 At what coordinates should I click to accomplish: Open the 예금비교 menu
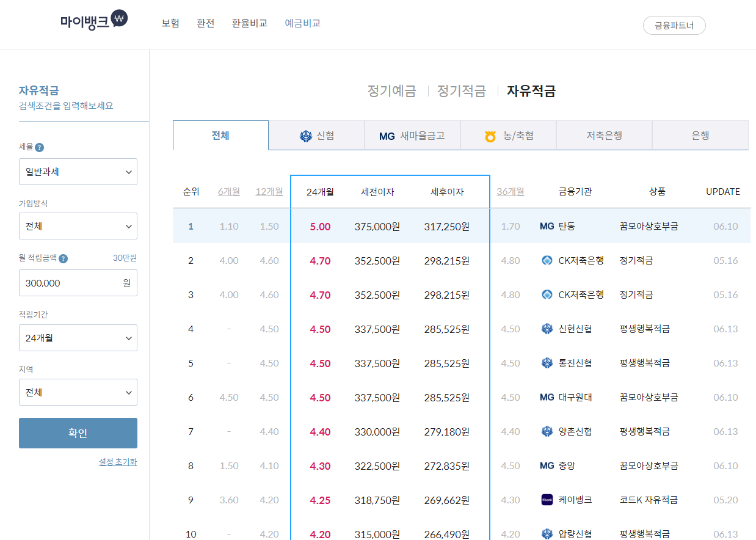(303, 23)
